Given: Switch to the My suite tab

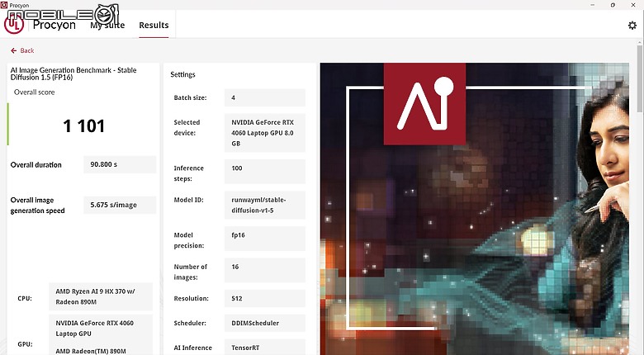Looking at the screenshot, I should point(107,25).
